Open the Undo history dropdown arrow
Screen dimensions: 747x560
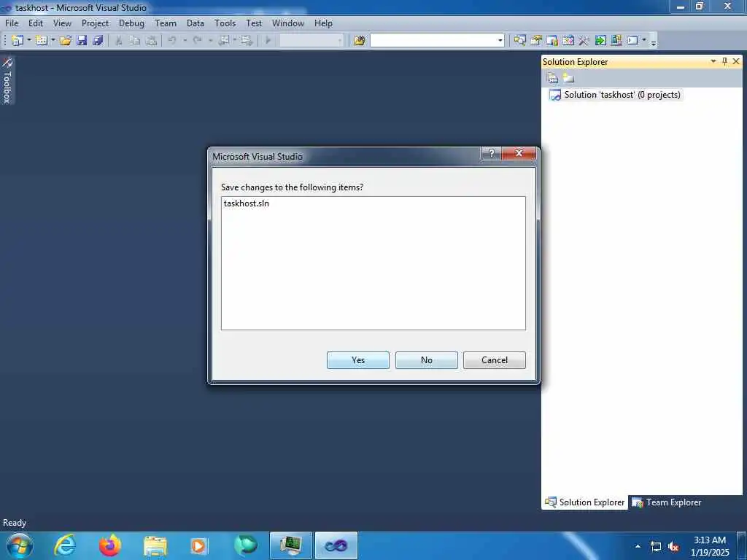click(185, 41)
